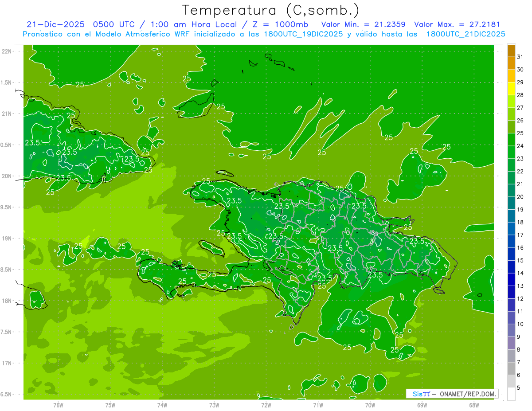Click the "70W" longitude axis label
The width and height of the screenshot is (532, 411).
point(370,405)
